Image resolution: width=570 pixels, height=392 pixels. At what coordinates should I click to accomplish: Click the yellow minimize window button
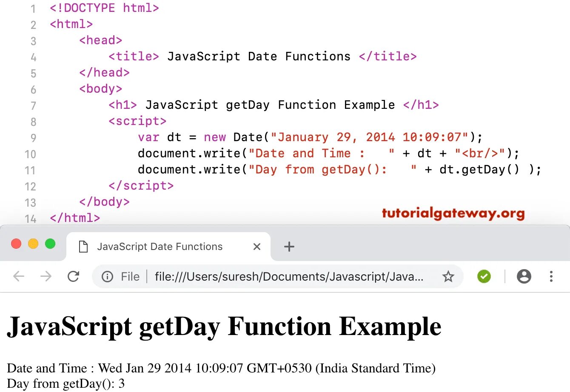(33, 244)
